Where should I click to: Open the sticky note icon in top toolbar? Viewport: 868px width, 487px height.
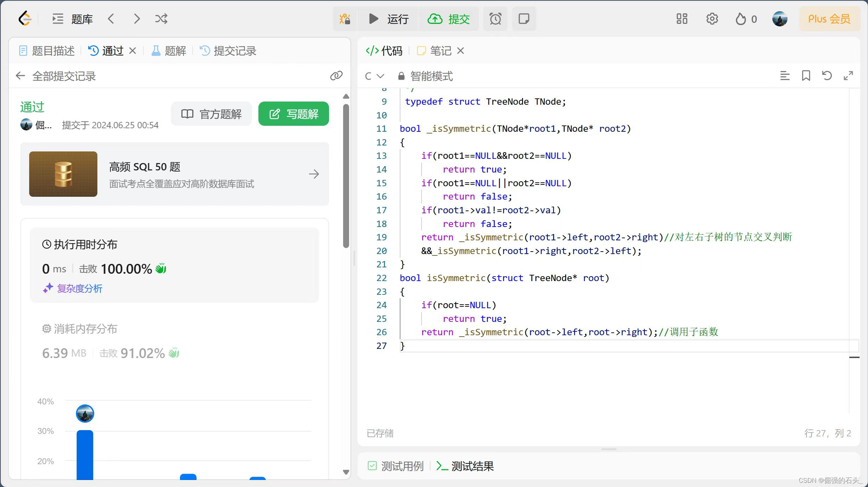click(524, 19)
